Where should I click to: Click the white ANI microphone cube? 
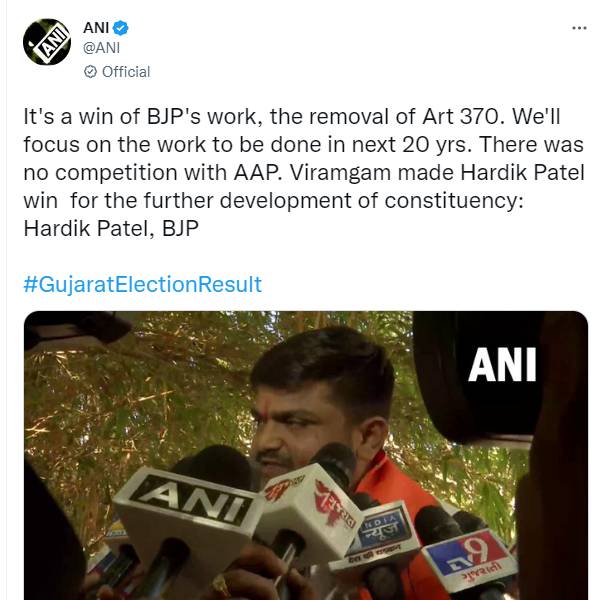(x=188, y=509)
